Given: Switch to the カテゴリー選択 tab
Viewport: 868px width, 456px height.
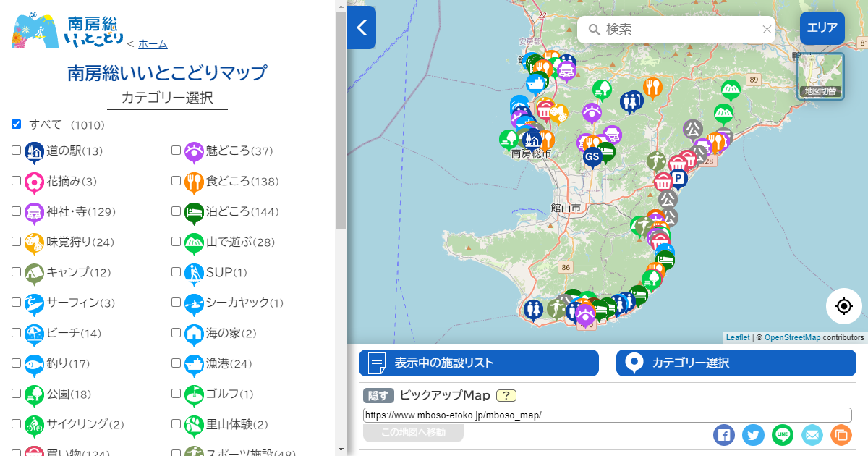Looking at the screenshot, I should coord(736,363).
